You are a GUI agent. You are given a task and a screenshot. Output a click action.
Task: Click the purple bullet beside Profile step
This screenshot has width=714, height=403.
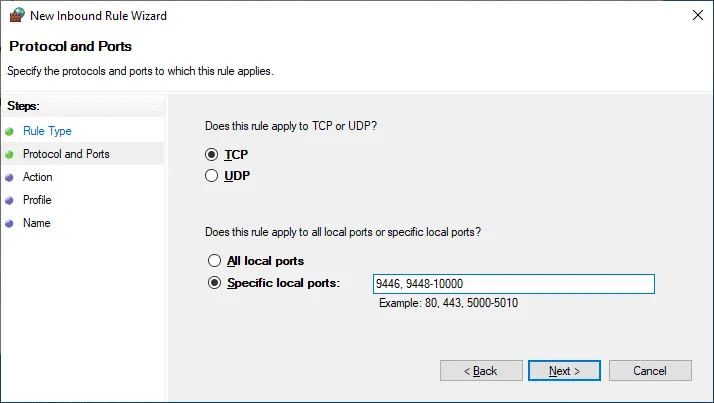click(x=10, y=200)
